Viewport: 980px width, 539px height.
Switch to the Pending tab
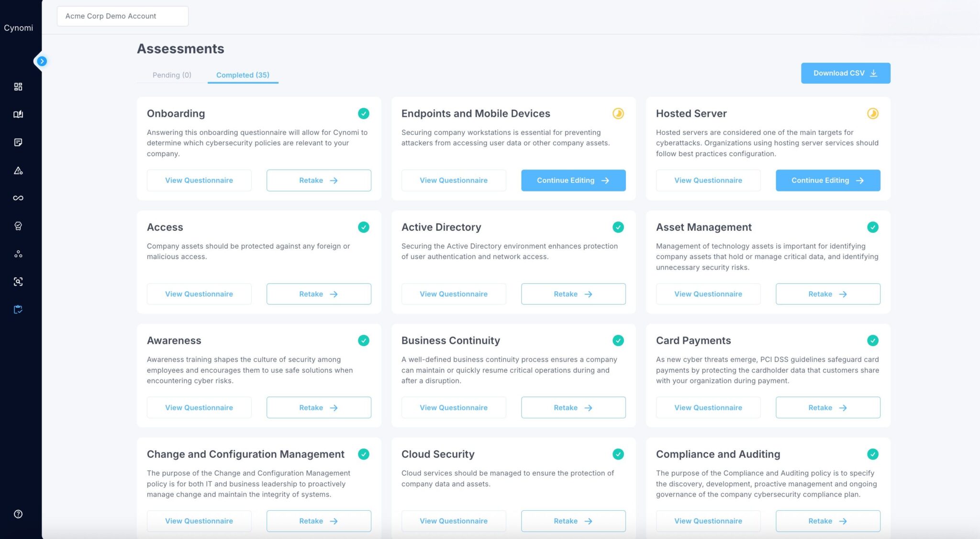[x=172, y=75]
